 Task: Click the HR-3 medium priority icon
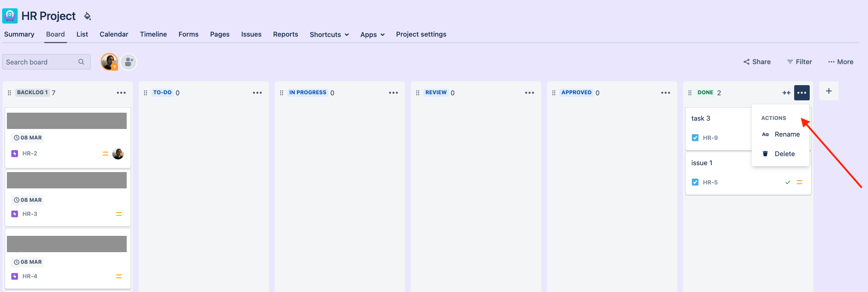119,214
